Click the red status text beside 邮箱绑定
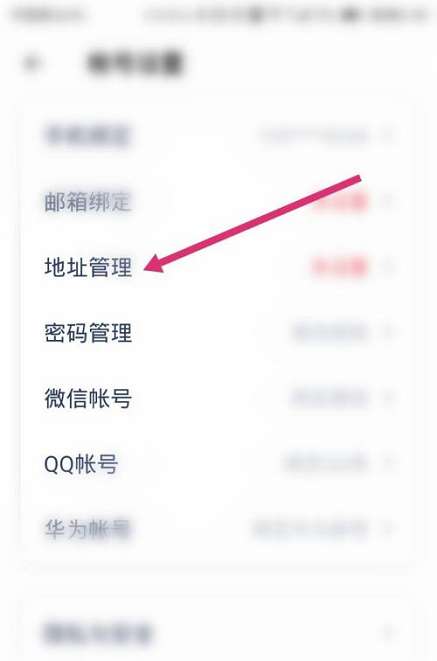 (340, 202)
